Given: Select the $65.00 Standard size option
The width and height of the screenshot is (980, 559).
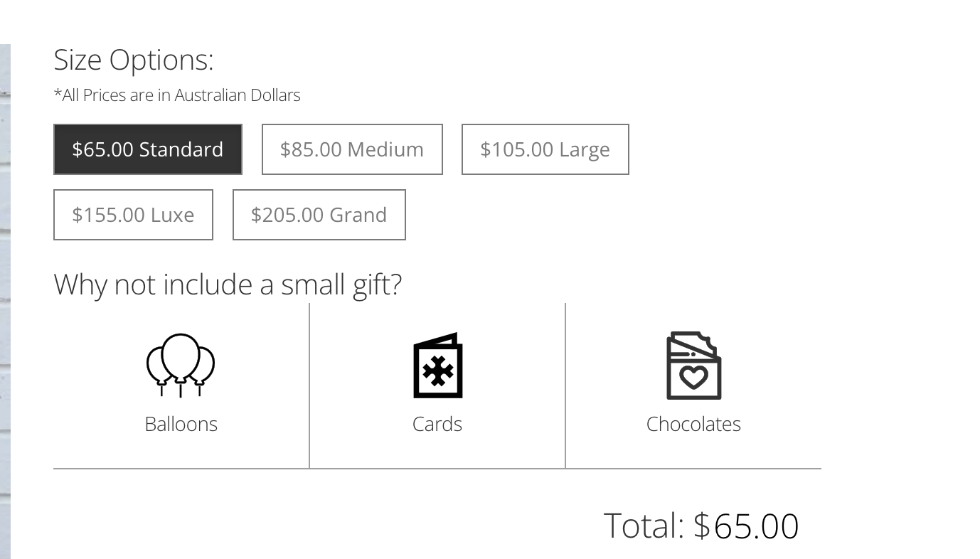Looking at the screenshot, I should (x=148, y=149).
